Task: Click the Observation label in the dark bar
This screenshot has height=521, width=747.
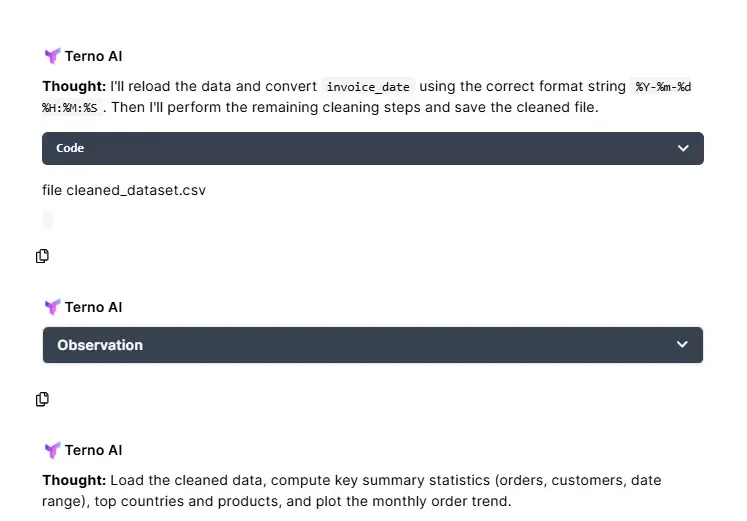Action: [100, 345]
